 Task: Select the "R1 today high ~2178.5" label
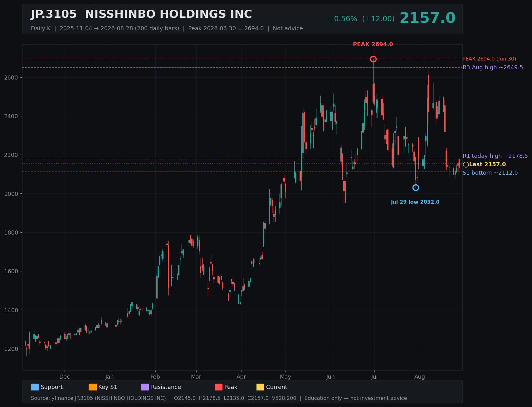(x=495, y=156)
